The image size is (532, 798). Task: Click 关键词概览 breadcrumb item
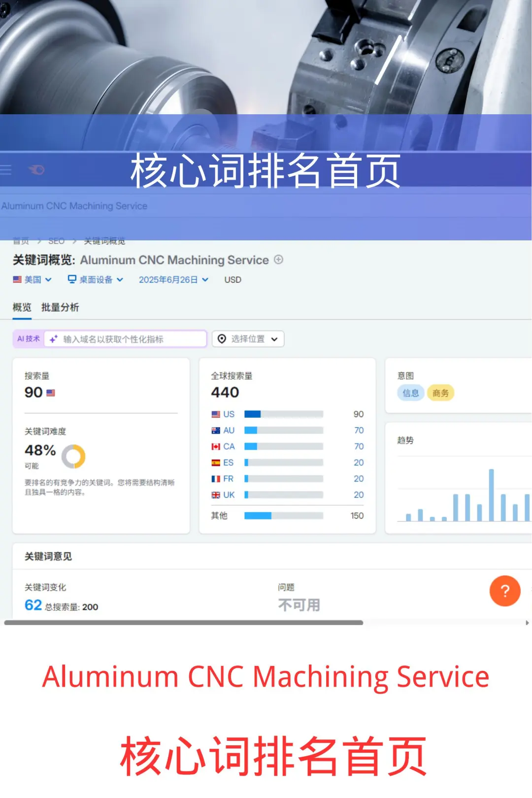tap(104, 241)
